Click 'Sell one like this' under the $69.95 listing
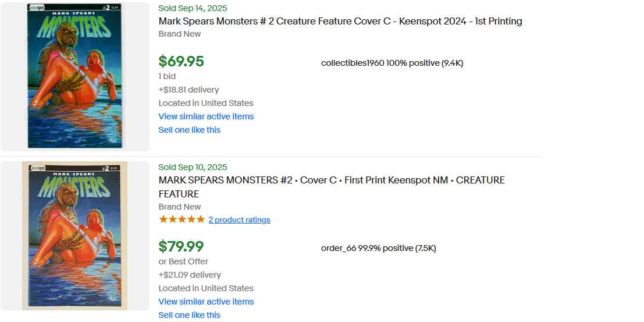This screenshot has height=322, width=644. (x=189, y=130)
